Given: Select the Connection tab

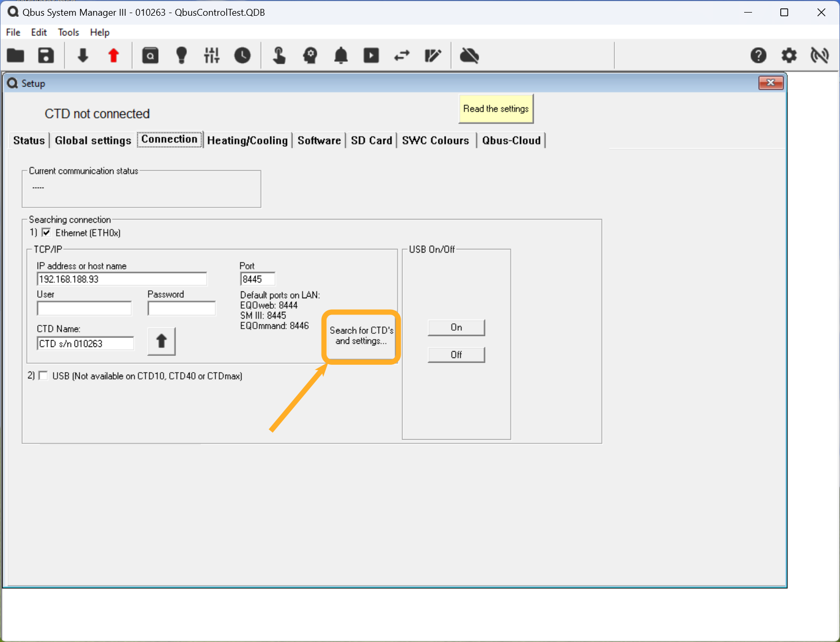Looking at the screenshot, I should coord(170,139).
